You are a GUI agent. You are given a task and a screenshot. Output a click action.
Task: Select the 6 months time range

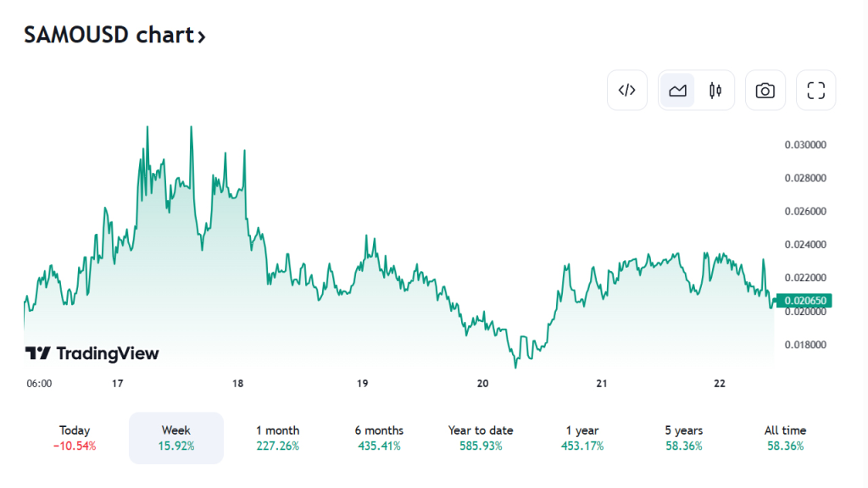coord(379,438)
